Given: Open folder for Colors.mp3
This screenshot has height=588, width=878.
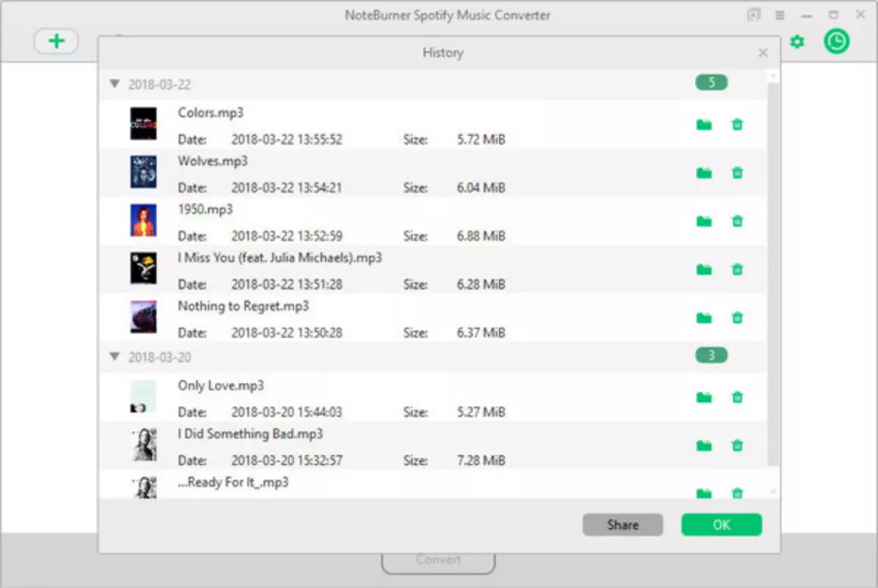Looking at the screenshot, I should tap(704, 125).
